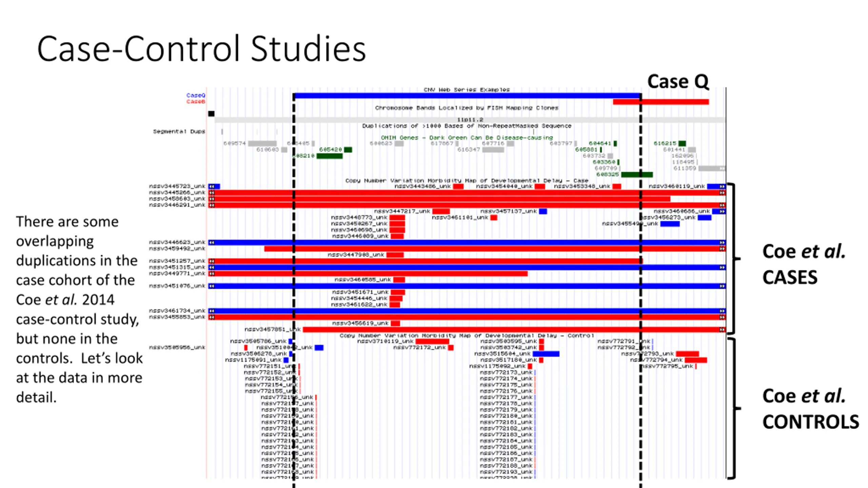Click the left arrow on nssv3451076_unk bar
This screenshot has width=868, height=488.
coord(211,286)
